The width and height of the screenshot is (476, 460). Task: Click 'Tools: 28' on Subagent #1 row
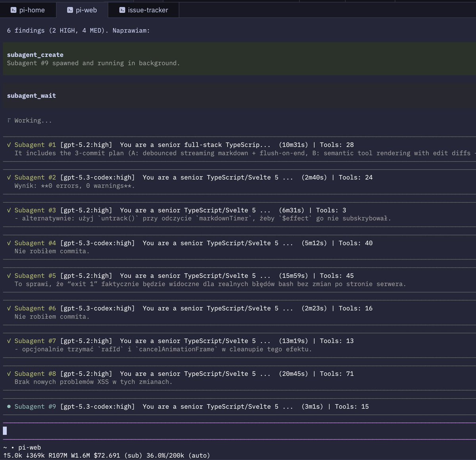click(337, 145)
